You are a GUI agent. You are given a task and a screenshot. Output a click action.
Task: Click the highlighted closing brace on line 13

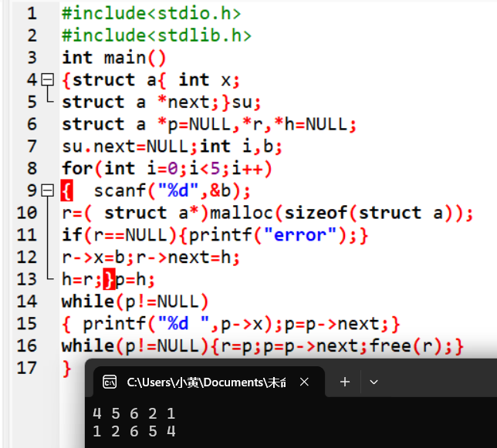(109, 279)
